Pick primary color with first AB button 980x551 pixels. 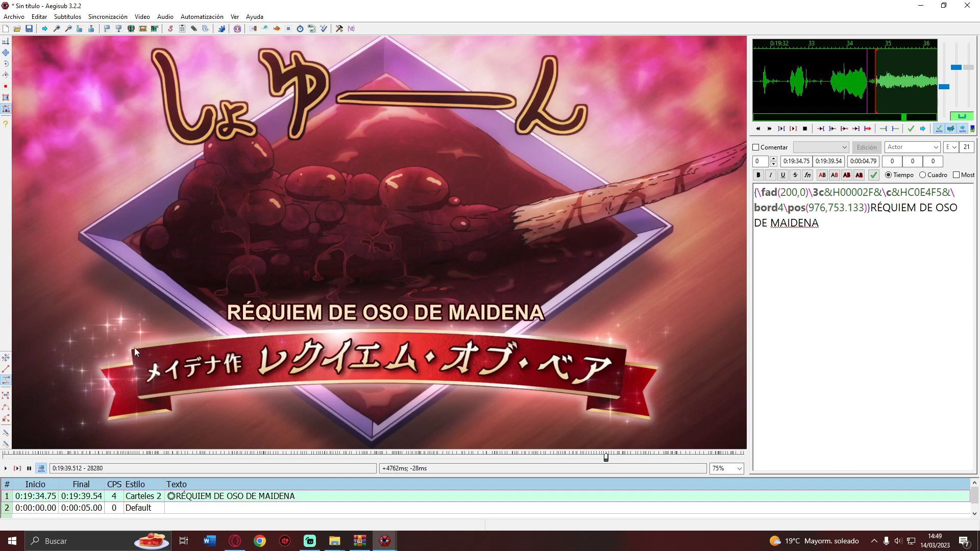[x=822, y=175]
